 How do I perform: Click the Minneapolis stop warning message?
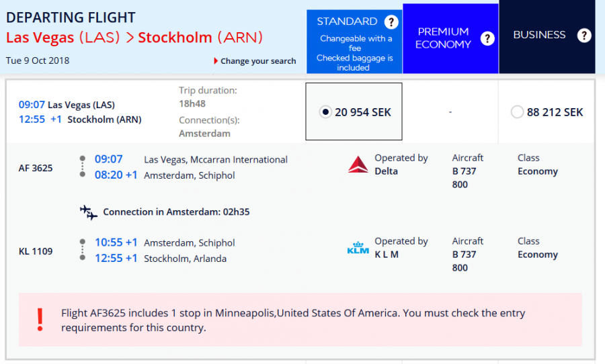[293, 320]
